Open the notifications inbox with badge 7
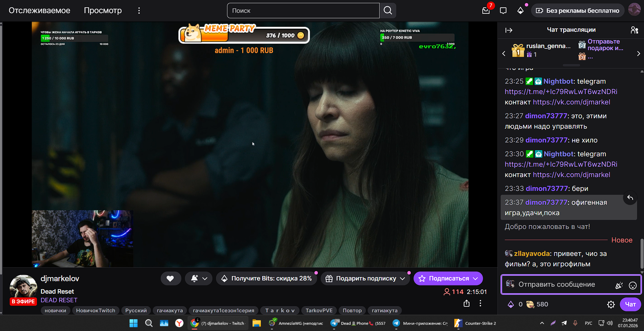The height and width of the screenshot is (331, 644). pos(486,10)
